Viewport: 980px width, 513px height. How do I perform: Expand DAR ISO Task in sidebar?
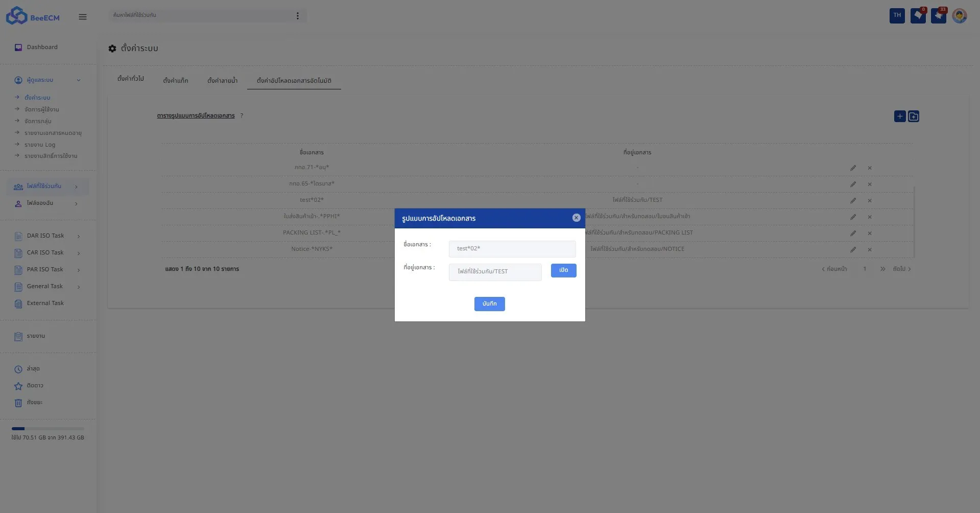coord(78,236)
